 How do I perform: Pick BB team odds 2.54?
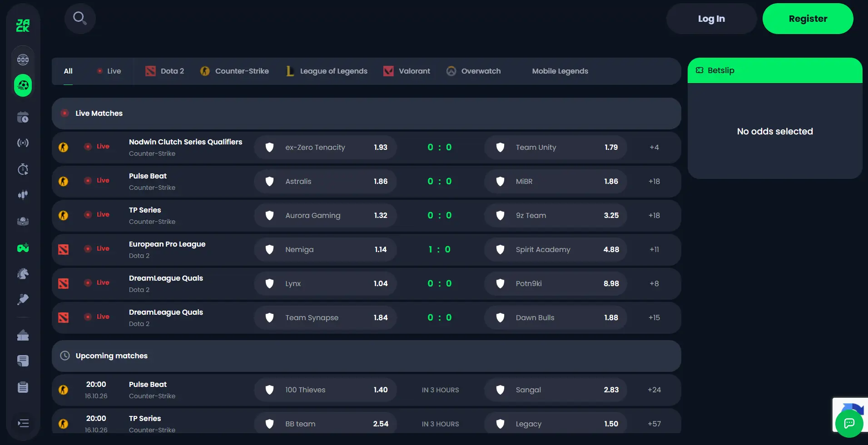(x=325, y=424)
